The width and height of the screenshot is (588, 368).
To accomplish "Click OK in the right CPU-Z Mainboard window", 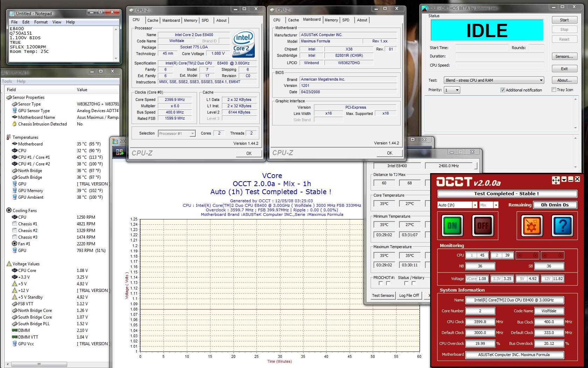I will 390,153.
